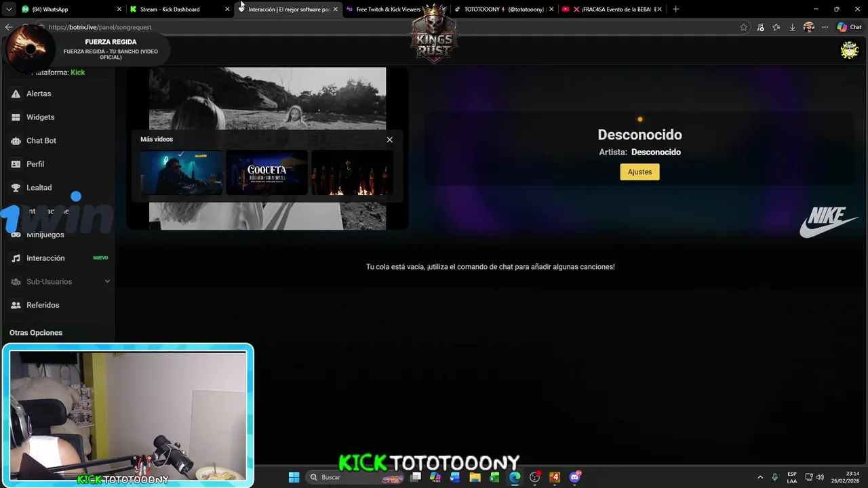Launch Microsoft 365 from the taskbar
The image size is (868, 488).
pyautogui.click(x=435, y=477)
